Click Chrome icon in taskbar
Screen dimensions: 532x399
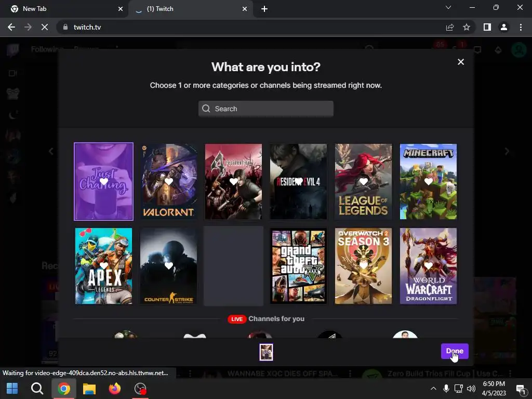pos(63,389)
